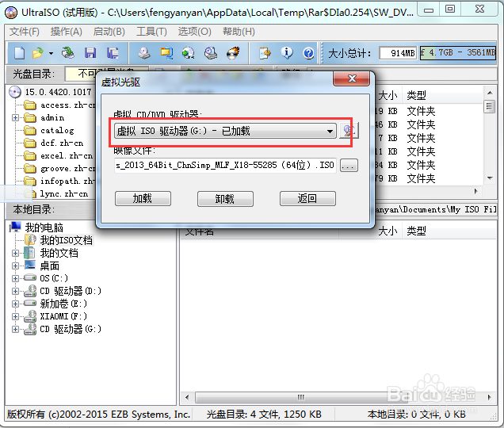This screenshot has height=428, width=504.
Task: Click the icon right of virtual drive dropdown
Action: coord(349,131)
